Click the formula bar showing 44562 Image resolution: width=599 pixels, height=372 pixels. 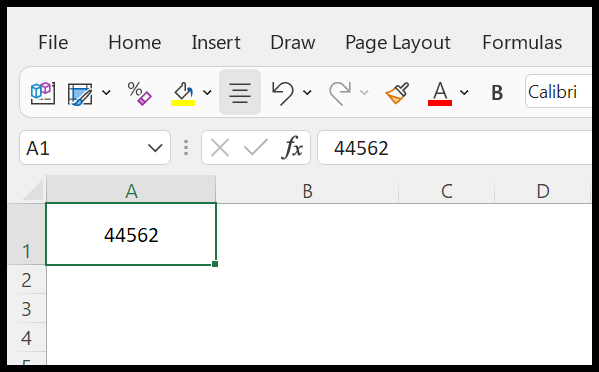[455, 148]
